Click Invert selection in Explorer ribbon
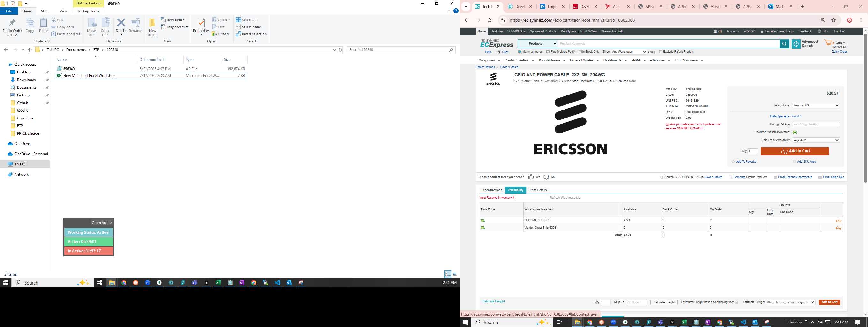868x327 pixels. [251, 34]
